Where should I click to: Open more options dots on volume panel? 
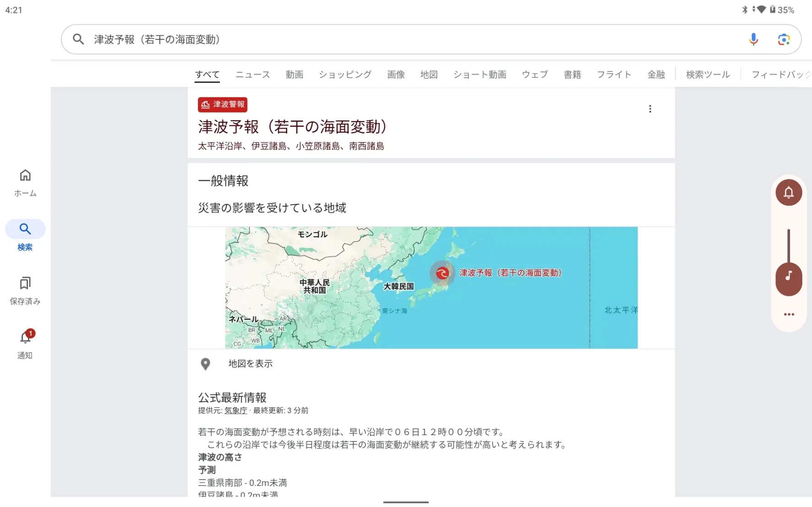789,314
